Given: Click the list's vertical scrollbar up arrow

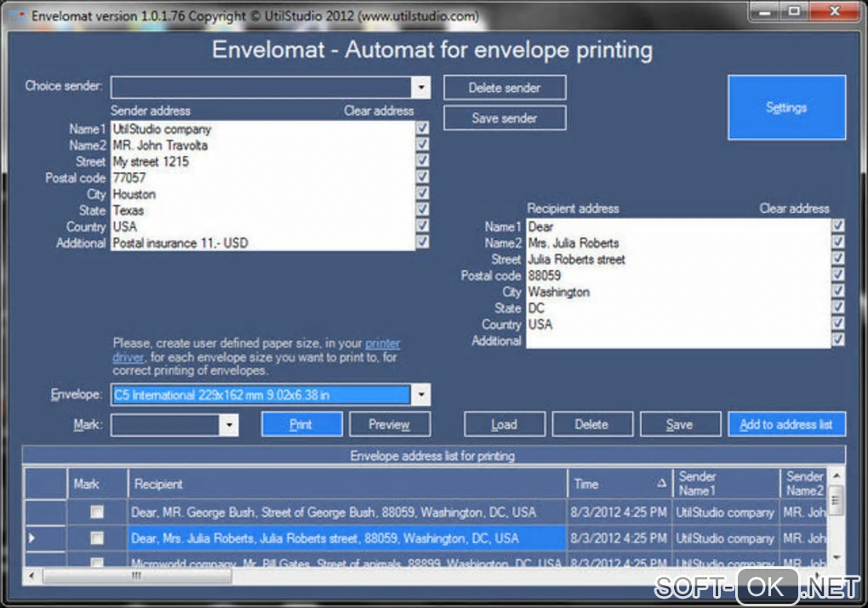Looking at the screenshot, I should (837, 476).
